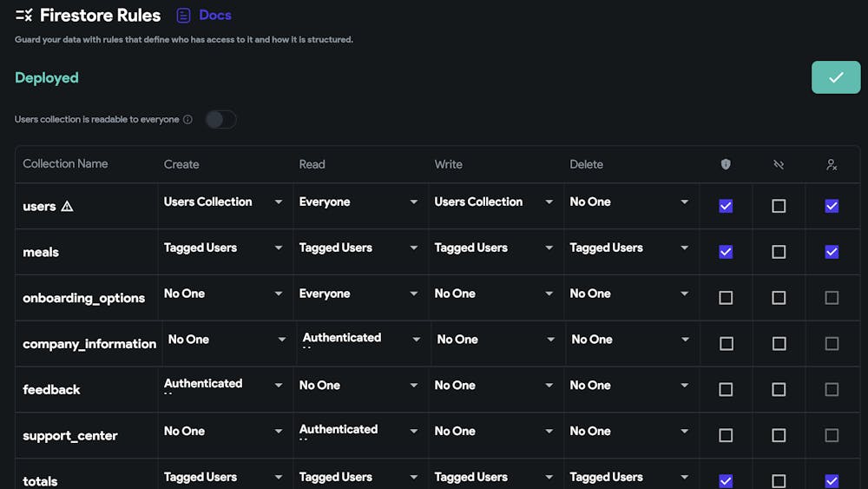The width and height of the screenshot is (868, 489).
Task: Open the meals Delete dropdown
Action: 629,248
